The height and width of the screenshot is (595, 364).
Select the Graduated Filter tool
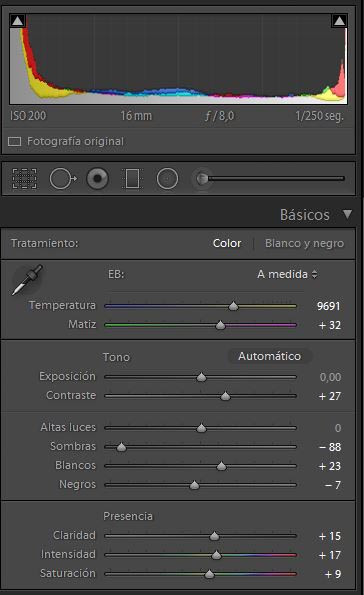coord(132,178)
